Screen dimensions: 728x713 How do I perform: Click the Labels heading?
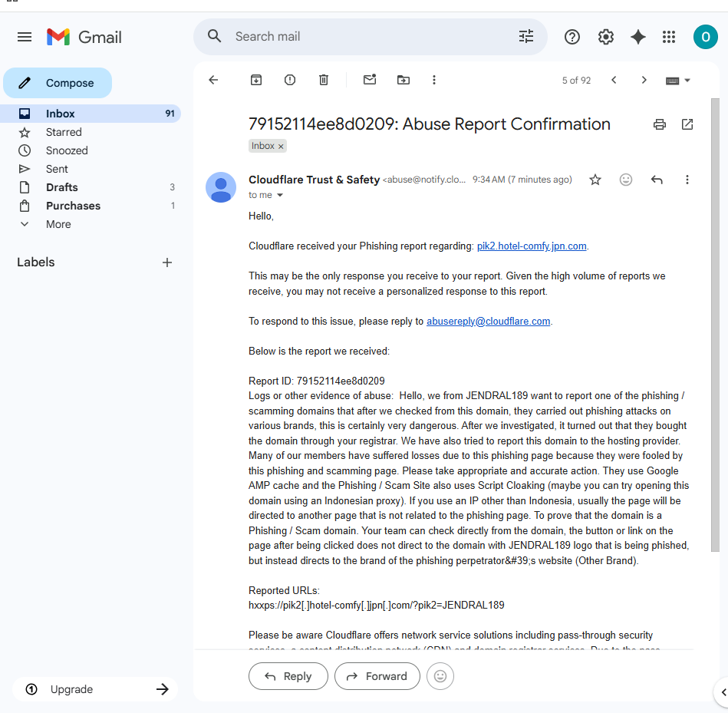coord(36,262)
